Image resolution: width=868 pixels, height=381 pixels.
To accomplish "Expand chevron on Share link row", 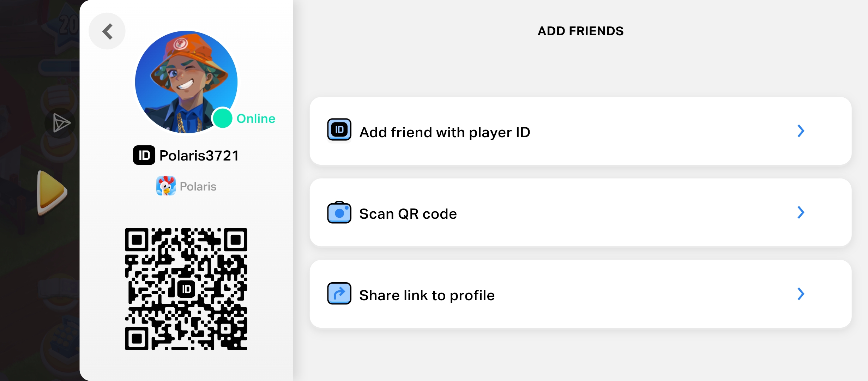I will coord(801,294).
